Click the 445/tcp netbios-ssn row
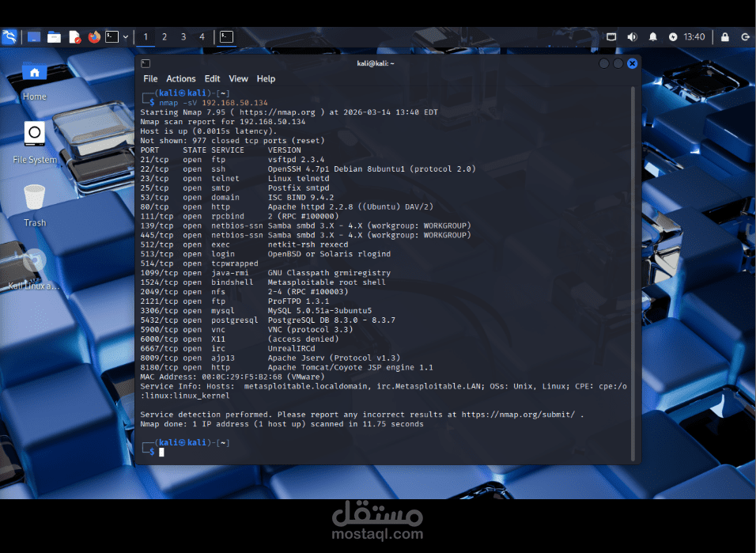This screenshot has width=756, height=553. [x=306, y=236]
